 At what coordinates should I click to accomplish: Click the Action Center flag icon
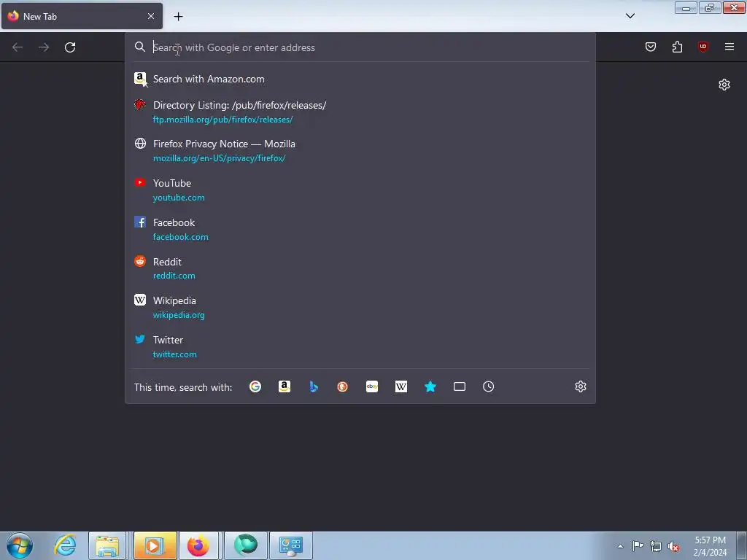tap(638, 546)
